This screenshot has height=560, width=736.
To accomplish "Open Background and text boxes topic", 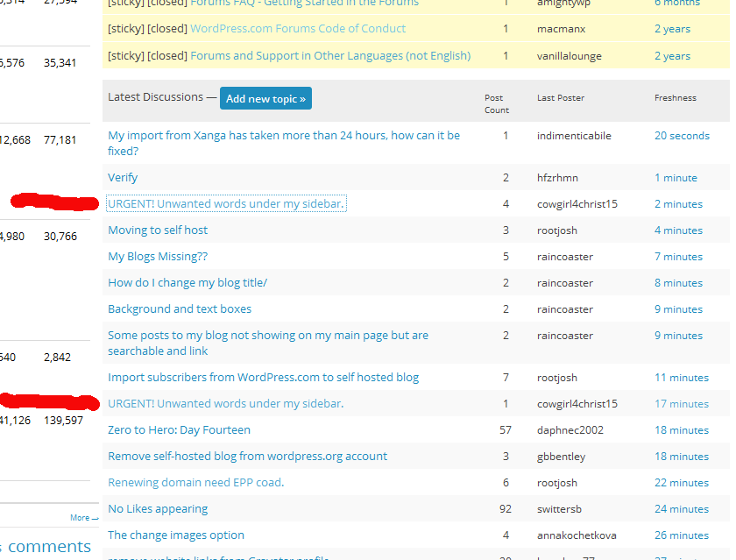I will click(180, 309).
